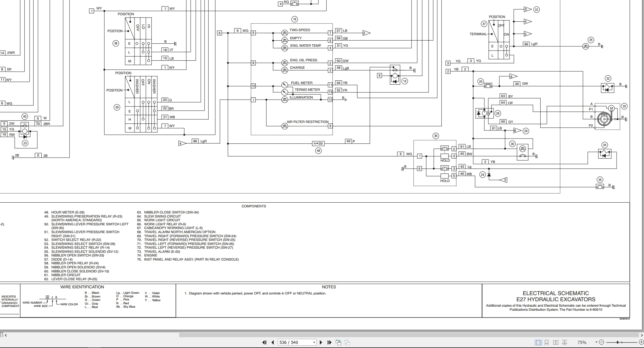Click the zoom in plus button

tap(641, 342)
